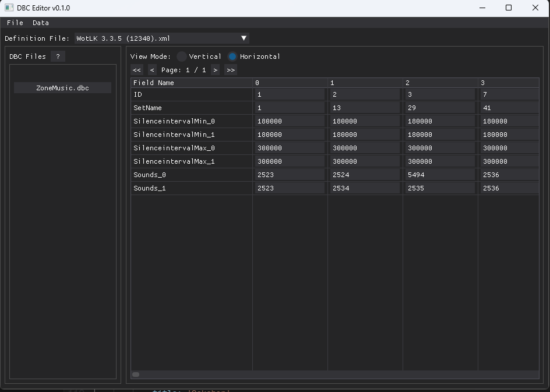Select the Horizontal view mode radio button

point(232,56)
